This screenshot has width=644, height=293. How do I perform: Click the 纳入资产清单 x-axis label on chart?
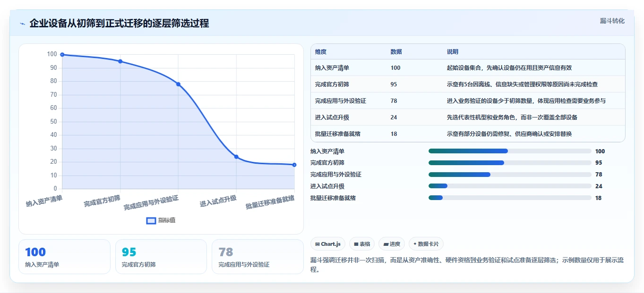point(44,201)
